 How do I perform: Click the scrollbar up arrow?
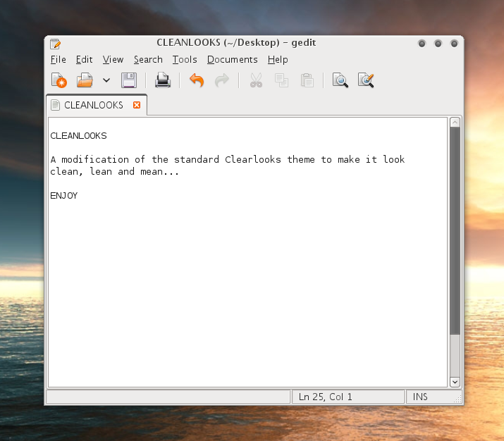(x=455, y=123)
